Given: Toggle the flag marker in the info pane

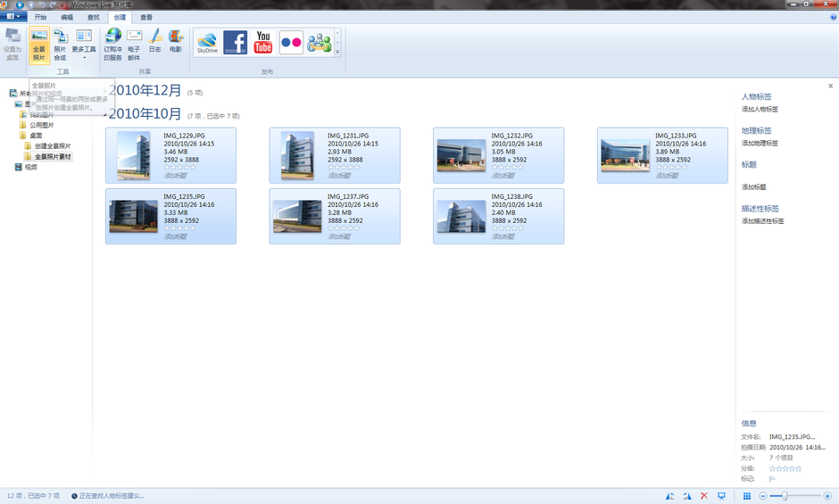Looking at the screenshot, I should tap(772, 479).
